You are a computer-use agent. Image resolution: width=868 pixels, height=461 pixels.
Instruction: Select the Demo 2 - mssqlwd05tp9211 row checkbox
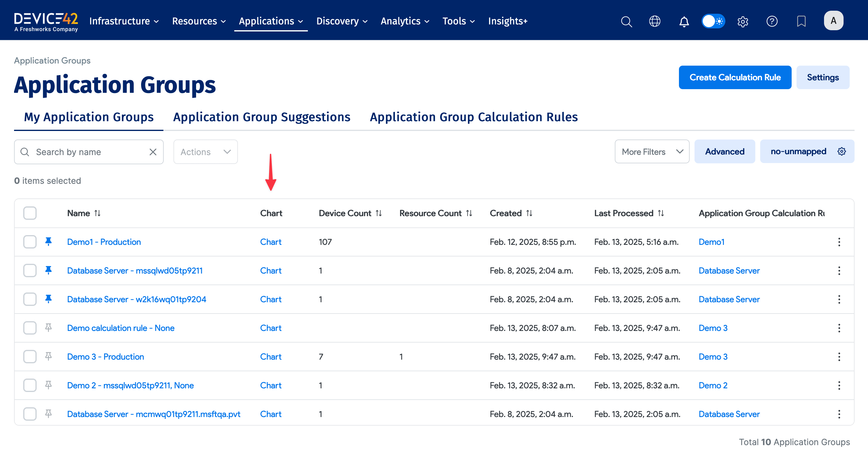(x=30, y=385)
